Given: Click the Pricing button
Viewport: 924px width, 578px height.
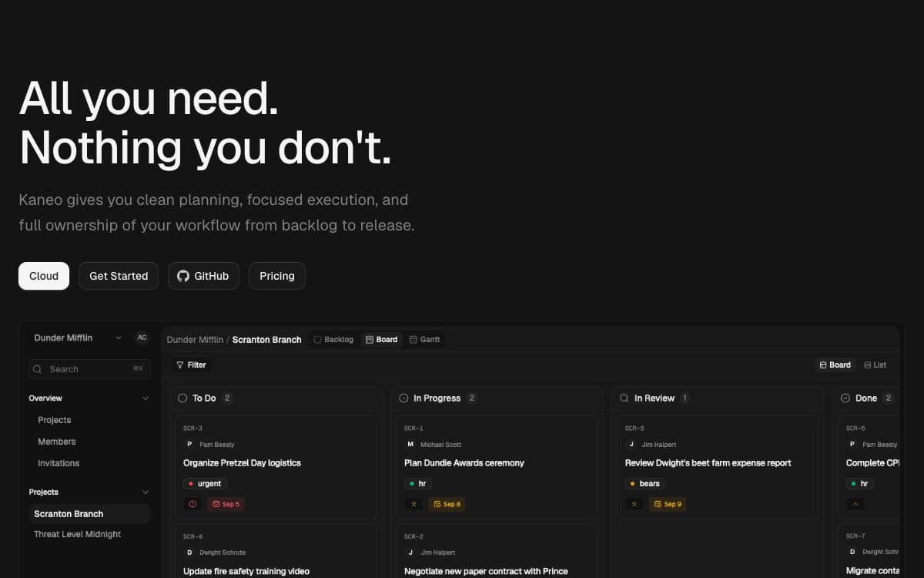Looking at the screenshot, I should tap(277, 276).
